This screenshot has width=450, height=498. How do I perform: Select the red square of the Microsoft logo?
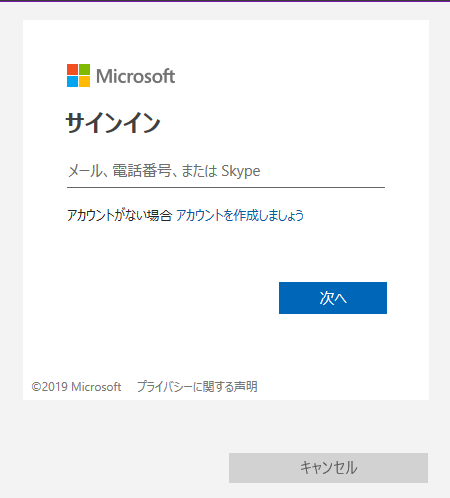72,69
